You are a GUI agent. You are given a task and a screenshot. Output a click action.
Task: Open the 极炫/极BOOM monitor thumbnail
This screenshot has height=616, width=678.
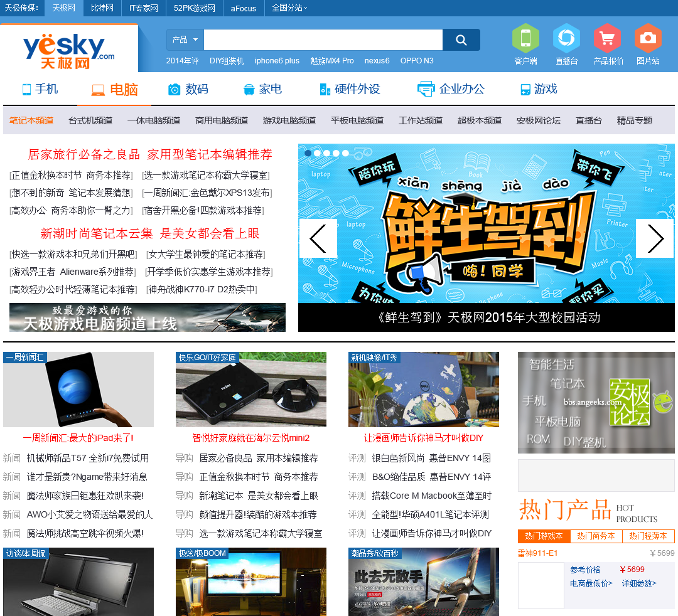click(250, 582)
